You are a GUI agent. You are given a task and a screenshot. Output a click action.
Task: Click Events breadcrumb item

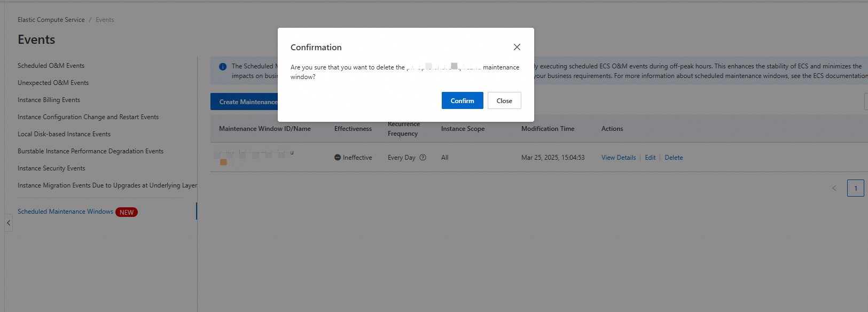[x=105, y=20]
